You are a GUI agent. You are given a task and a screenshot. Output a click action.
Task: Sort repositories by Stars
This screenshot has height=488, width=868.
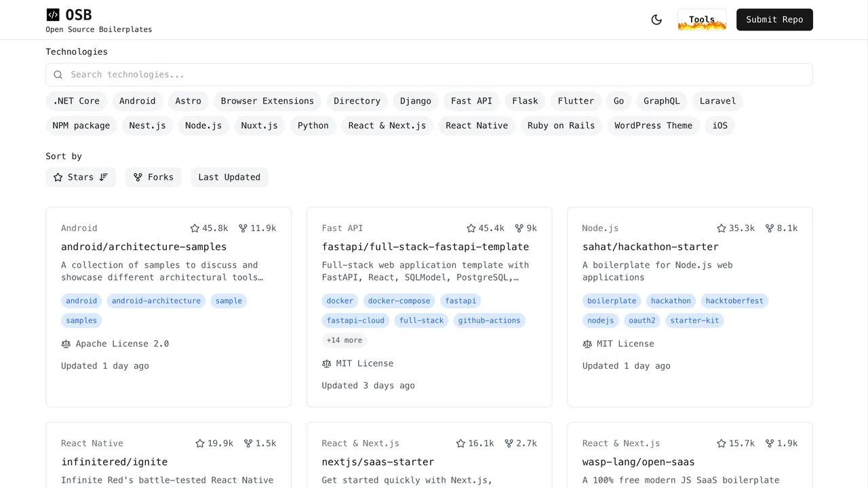pyautogui.click(x=81, y=177)
